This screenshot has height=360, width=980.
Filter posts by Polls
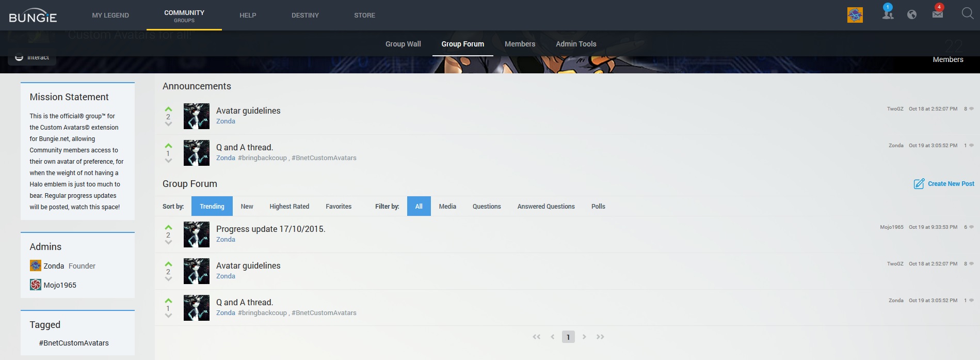(598, 206)
